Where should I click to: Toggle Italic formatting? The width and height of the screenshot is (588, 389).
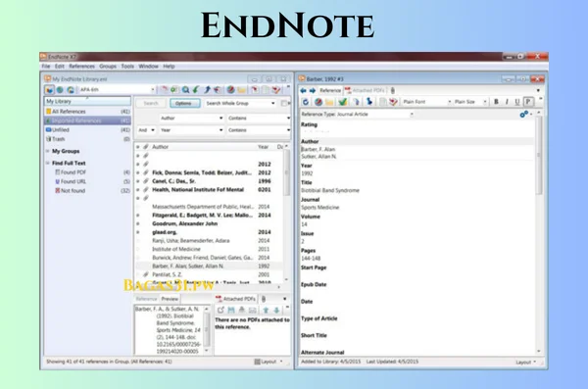coord(507,102)
